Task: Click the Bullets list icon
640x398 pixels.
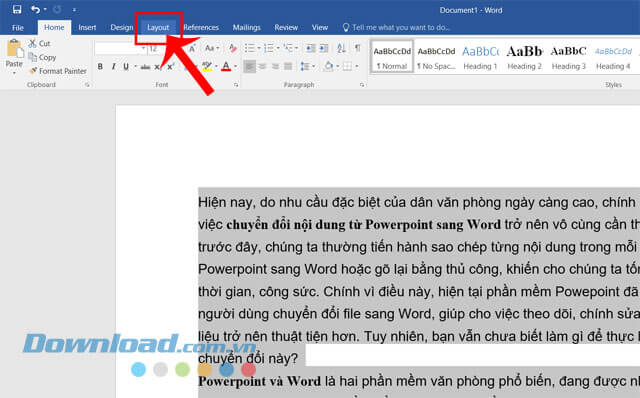Action: (x=249, y=48)
